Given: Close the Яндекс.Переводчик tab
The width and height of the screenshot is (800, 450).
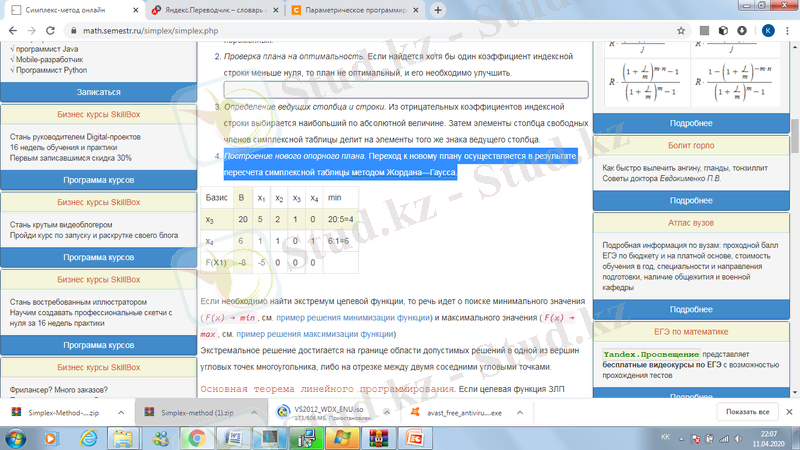Looking at the screenshot, I should [x=276, y=10].
